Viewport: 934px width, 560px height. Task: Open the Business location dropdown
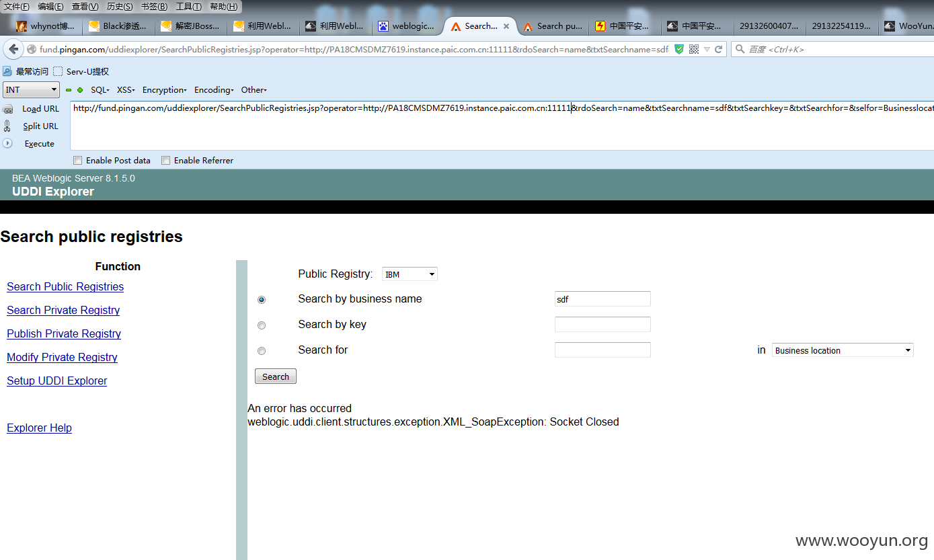pyautogui.click(x=843, y=350)
